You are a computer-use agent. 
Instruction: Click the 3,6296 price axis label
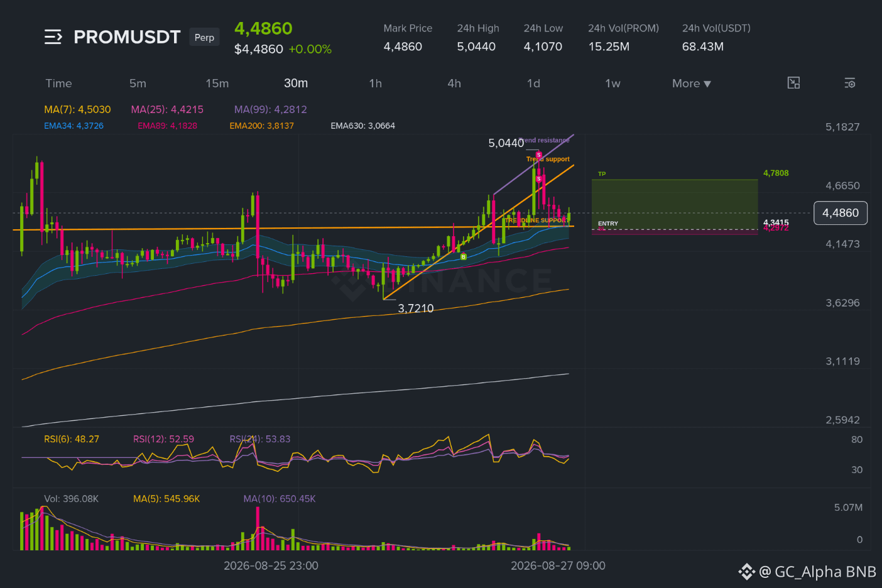click(x=842, y=303)
